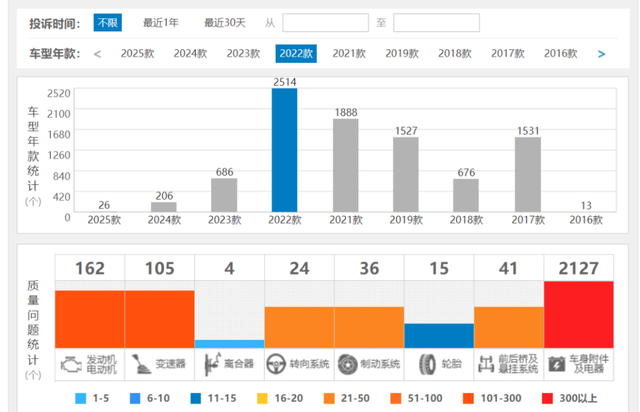Switch to the 2021款 model year tab
Screen dimensions: 640x412
(349, 54)
